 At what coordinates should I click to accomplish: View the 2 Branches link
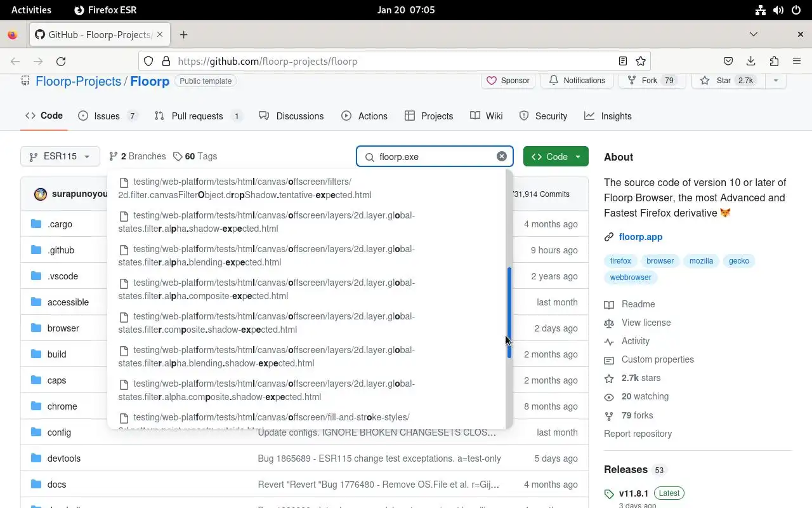(x=137, y=156)
